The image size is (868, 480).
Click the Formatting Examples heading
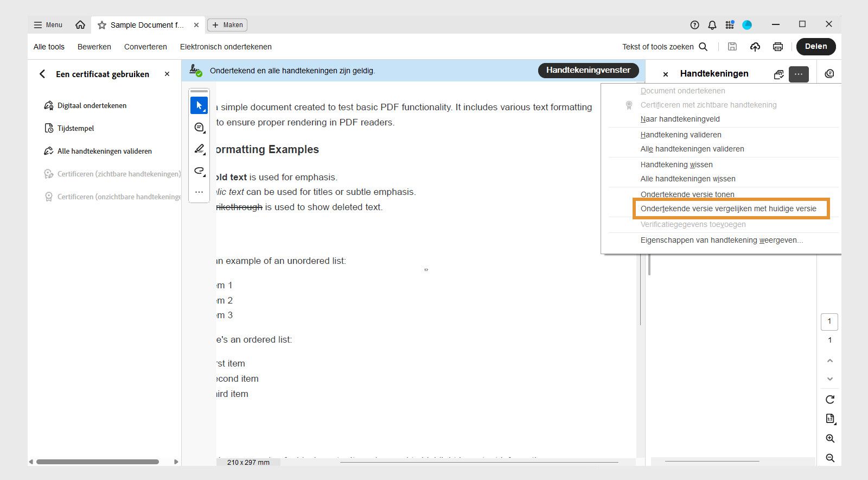267,149
